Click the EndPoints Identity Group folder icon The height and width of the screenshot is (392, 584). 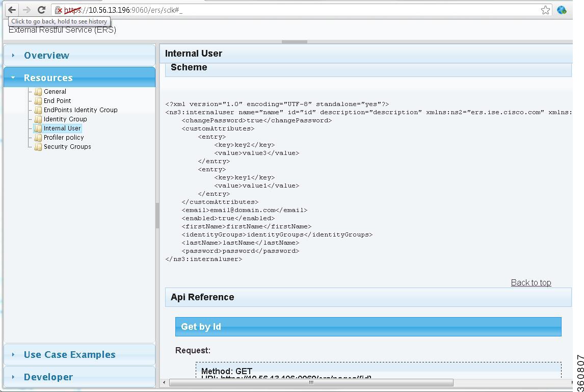click(x=38, y=110)
